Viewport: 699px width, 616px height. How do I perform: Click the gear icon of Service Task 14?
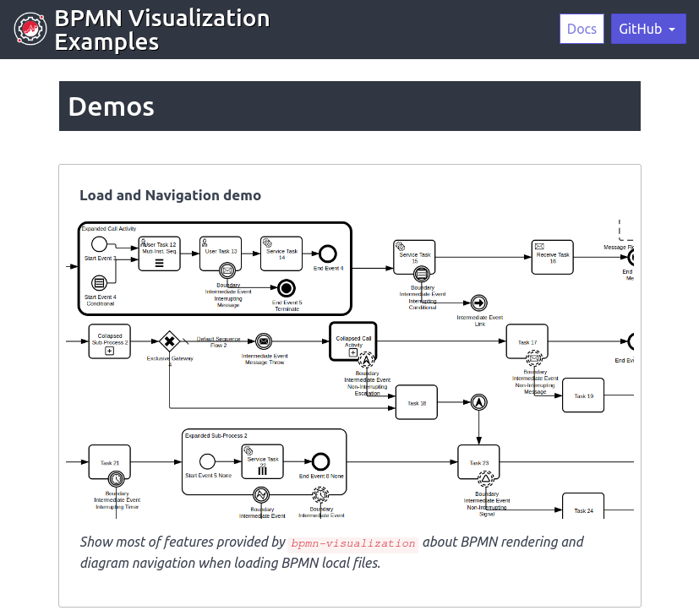click(x=267, y=243)
